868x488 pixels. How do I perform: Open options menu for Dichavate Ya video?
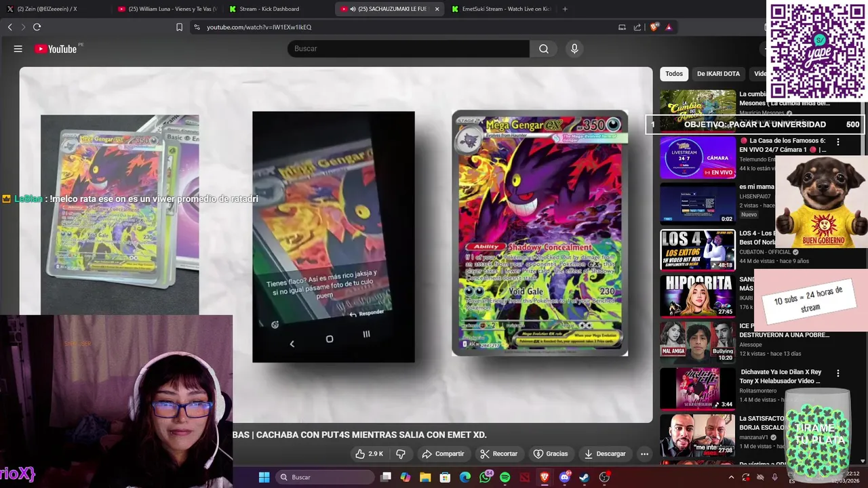click(838, 373)
